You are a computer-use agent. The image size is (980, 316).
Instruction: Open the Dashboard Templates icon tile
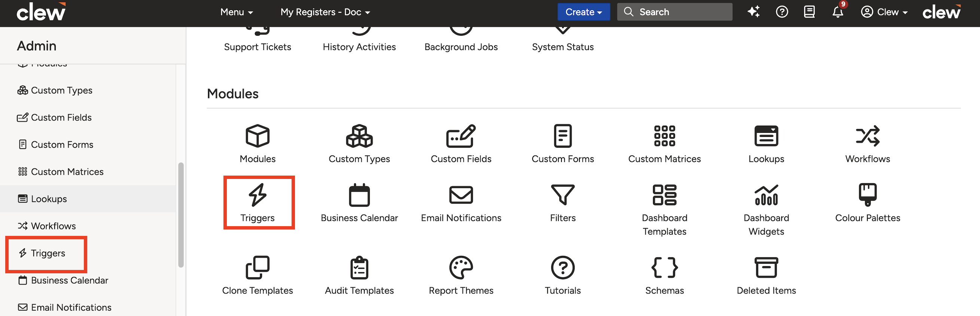tap(664, 195)
